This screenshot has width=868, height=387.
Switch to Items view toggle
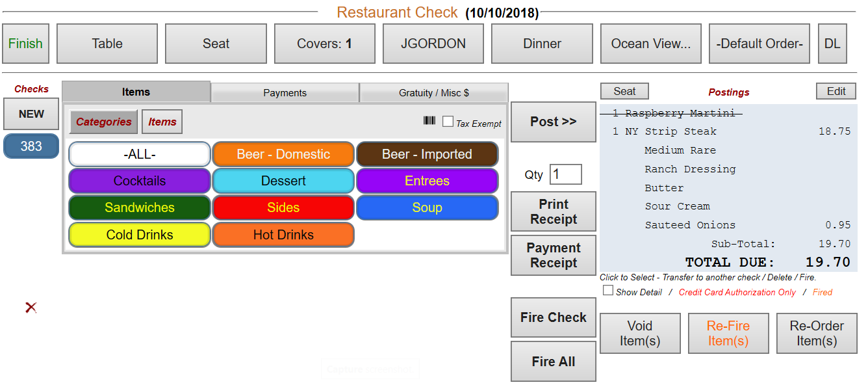point(162,122)
